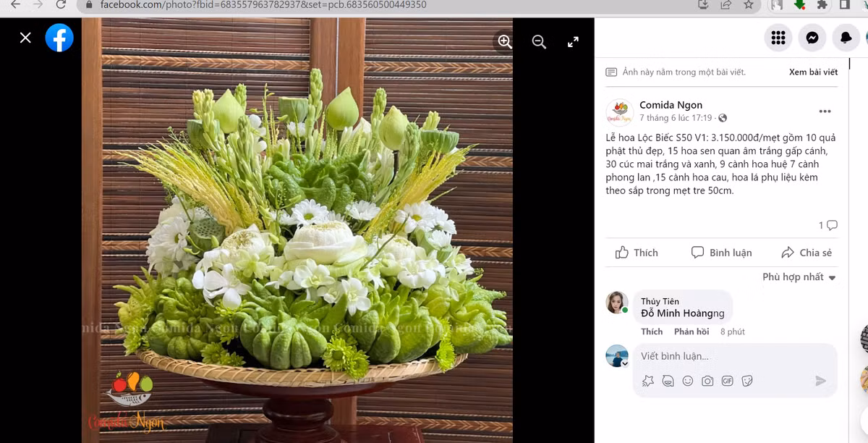Expand the Phù hợp nhất comment sorting
Viewport: 868px width, 443px height.
799,277
